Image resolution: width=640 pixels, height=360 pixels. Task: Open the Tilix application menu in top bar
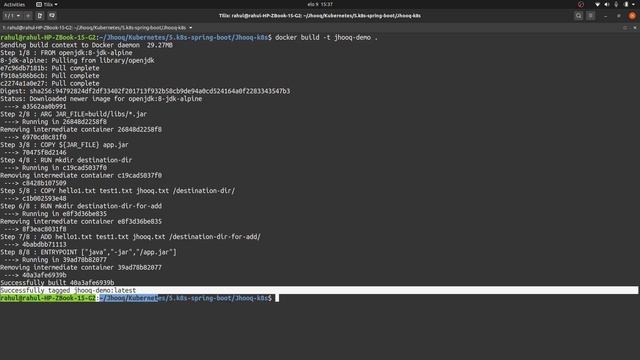pos(47,4)
